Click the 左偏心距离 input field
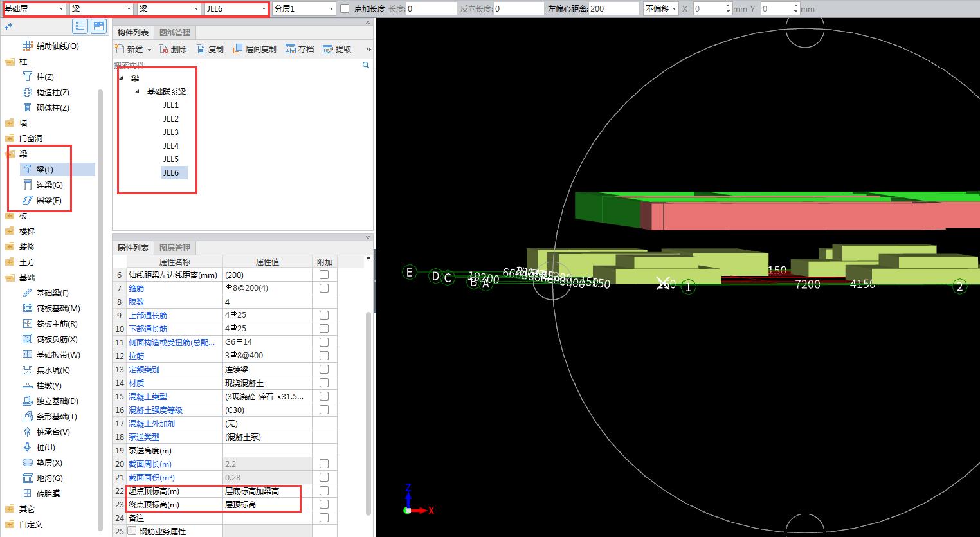The image size is (980, 537). [613, 8]
